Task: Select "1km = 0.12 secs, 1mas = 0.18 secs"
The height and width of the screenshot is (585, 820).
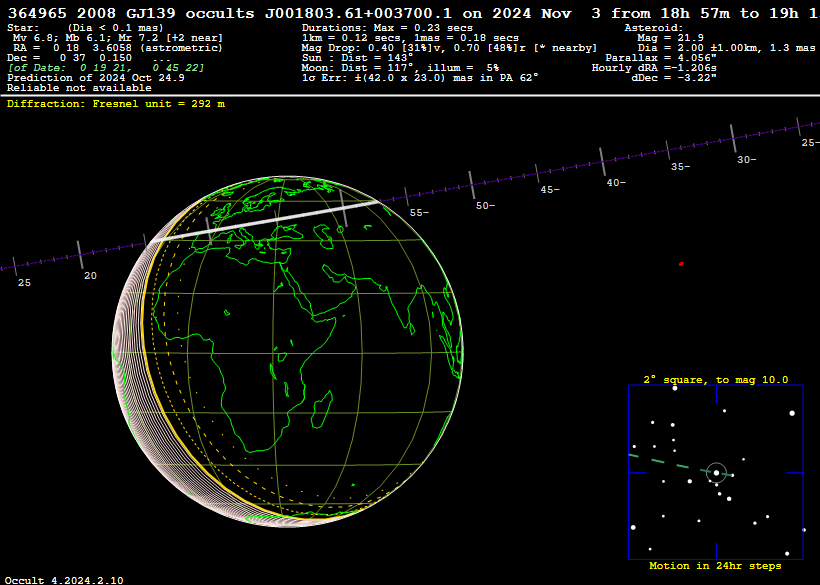Action: coord(410,38)
